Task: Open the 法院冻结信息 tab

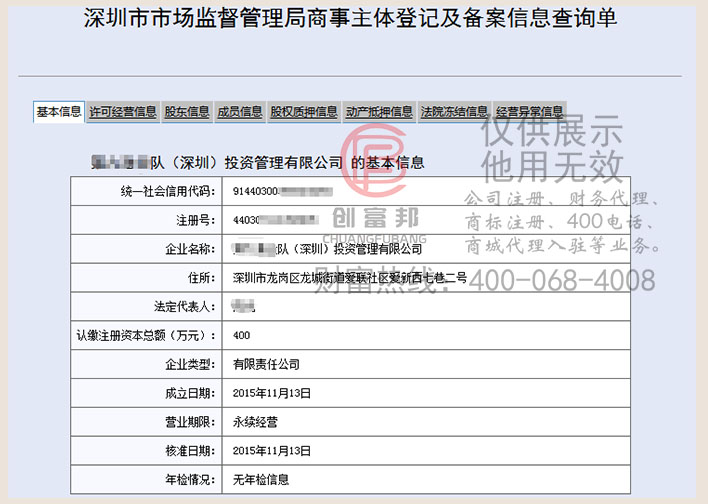Action: pos(454,112)
